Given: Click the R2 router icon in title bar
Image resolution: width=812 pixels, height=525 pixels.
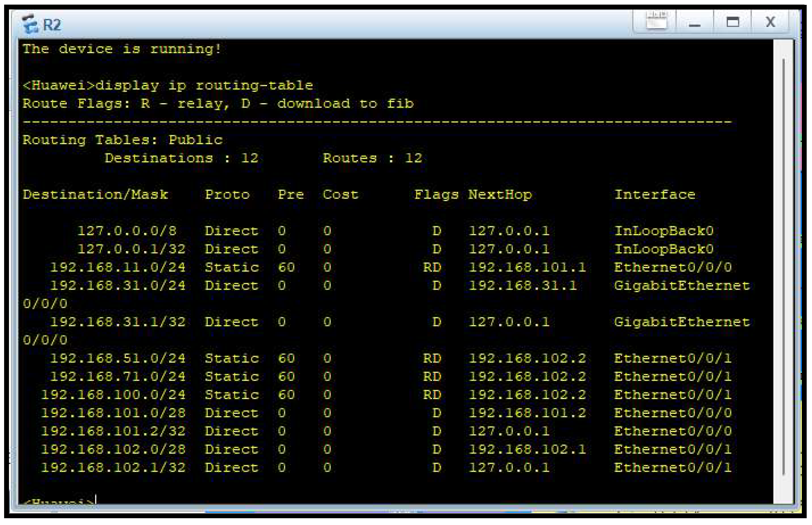Looking at the screenshot, I should point(30,23).
